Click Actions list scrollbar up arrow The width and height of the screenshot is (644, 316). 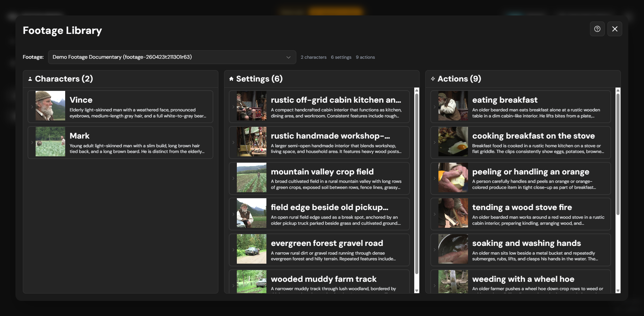pos(618,90)
